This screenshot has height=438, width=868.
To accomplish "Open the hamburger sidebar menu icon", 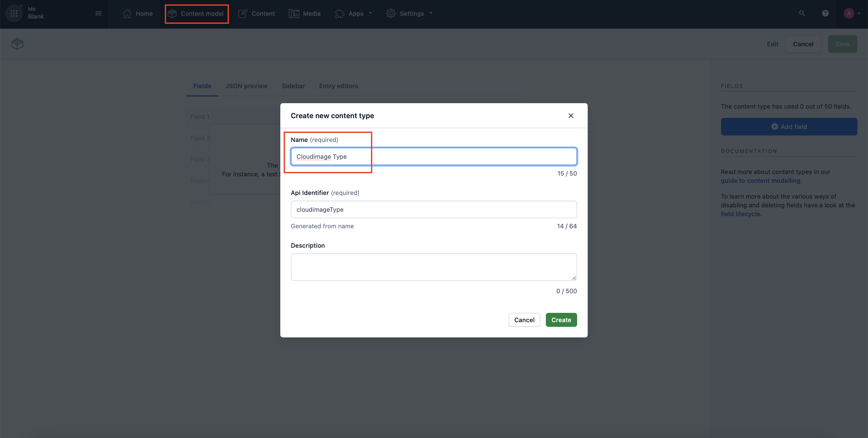I will coord(98,13).
